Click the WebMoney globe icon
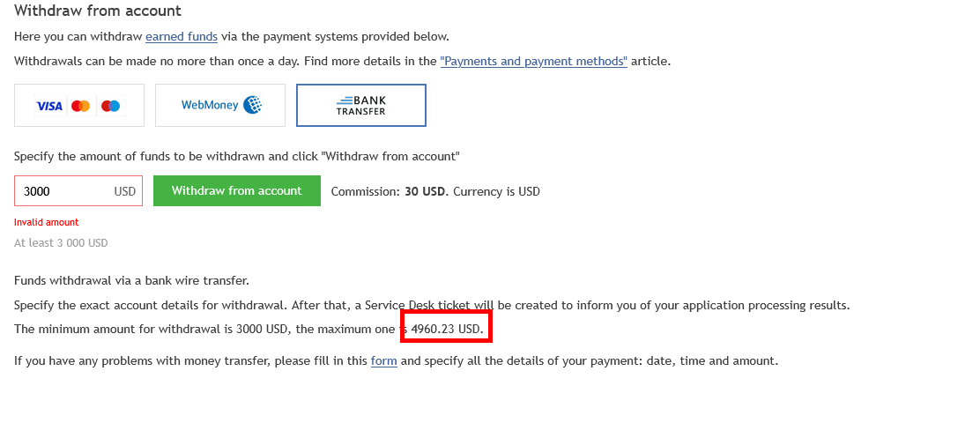The height and width of the screenshot is (423, 980). point(253,105)
